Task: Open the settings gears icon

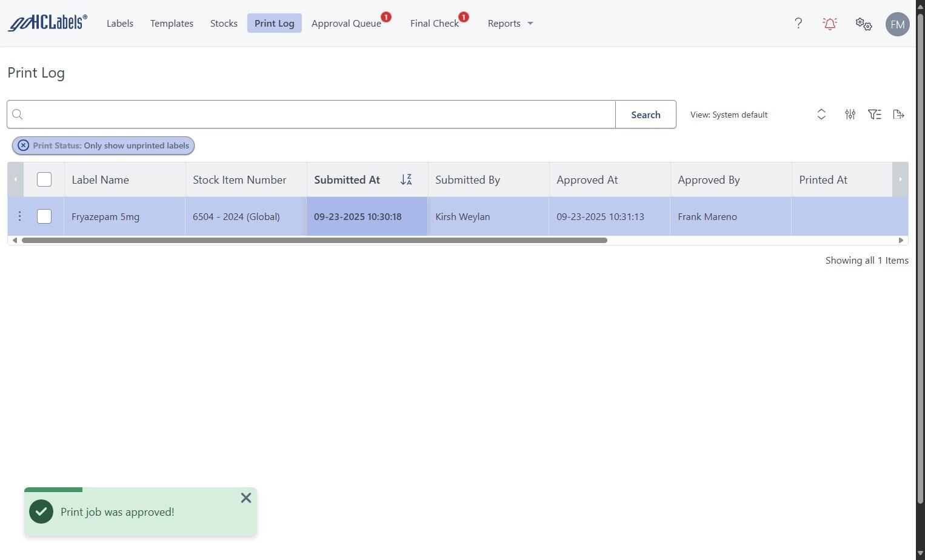Action: pos(864,24)
